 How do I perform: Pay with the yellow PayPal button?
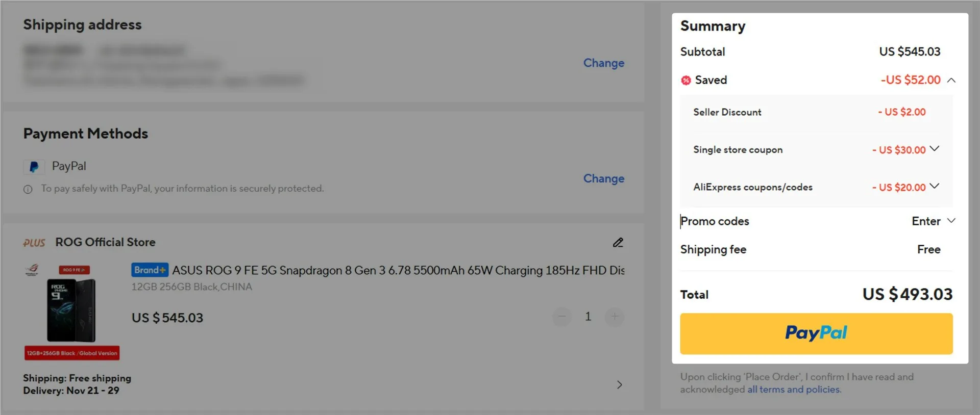pos(816,333)
